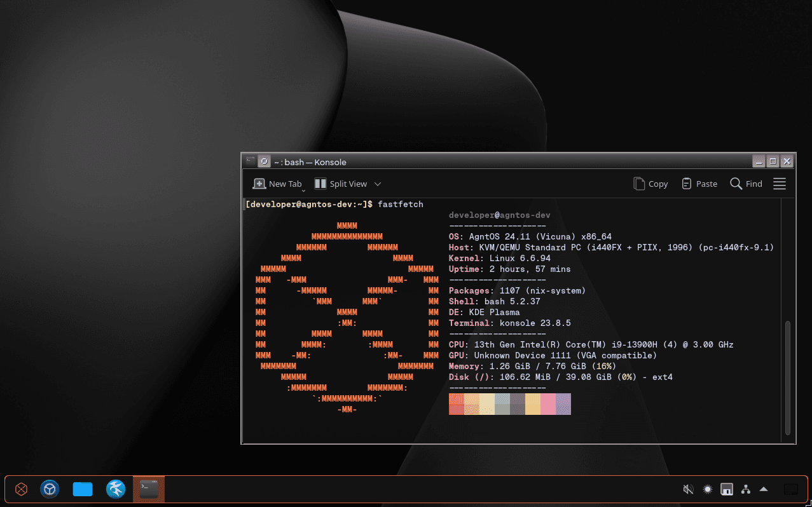The width and height of the screenshot is (812, 507).
Task: Open the brightness tray icon
Action: point(707,489)
